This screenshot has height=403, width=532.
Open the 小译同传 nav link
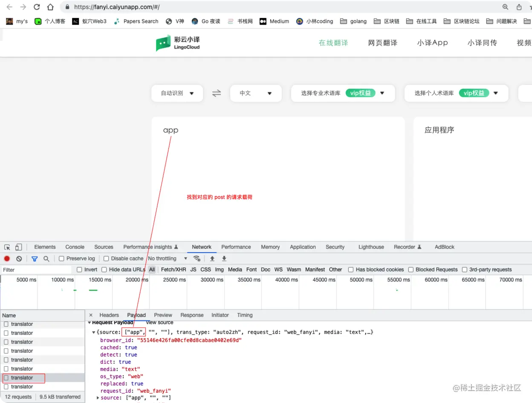click(x=482, y=43)
